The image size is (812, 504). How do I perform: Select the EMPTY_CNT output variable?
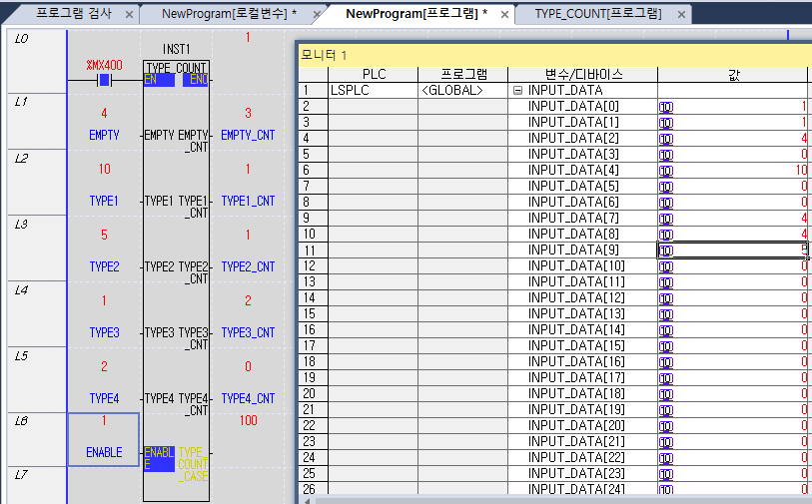click(x=248, y=135)
